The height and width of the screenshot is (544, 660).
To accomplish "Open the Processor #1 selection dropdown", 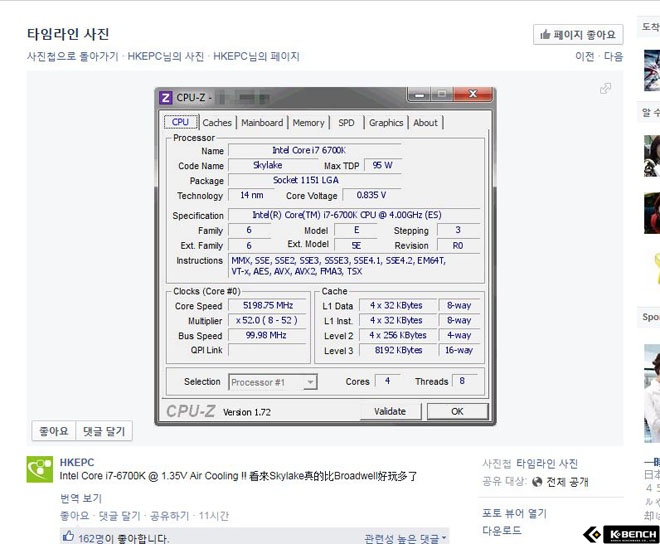I will pyautogui.click(x=273, y=382).
